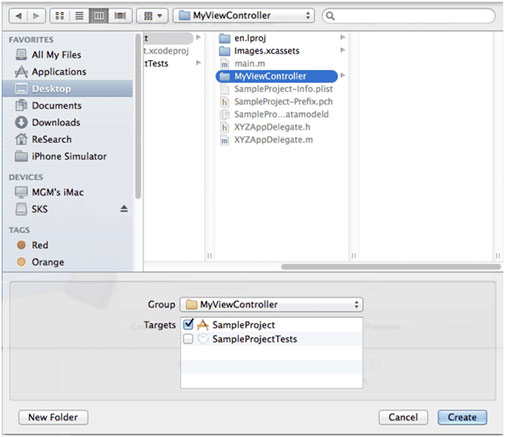Open Downloads in the sidebar

[x=67, y=122]
